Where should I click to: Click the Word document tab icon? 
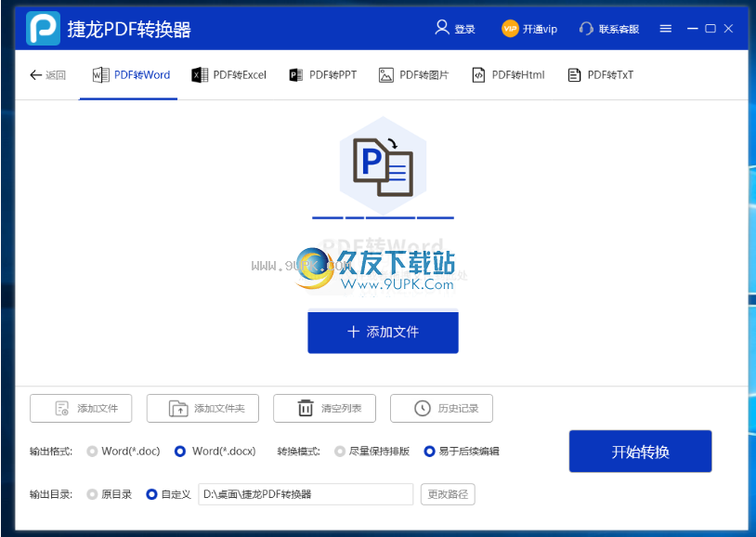coord(100,74)
